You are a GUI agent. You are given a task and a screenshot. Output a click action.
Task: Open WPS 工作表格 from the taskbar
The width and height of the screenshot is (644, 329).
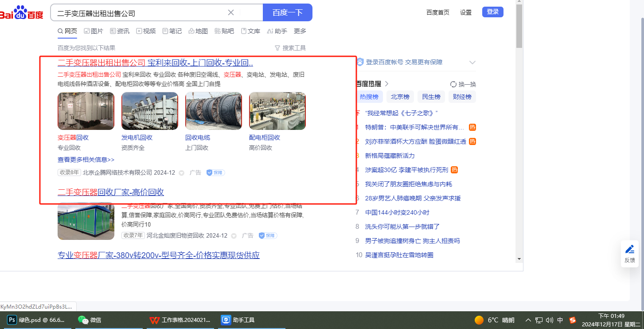tap(180, 320)
